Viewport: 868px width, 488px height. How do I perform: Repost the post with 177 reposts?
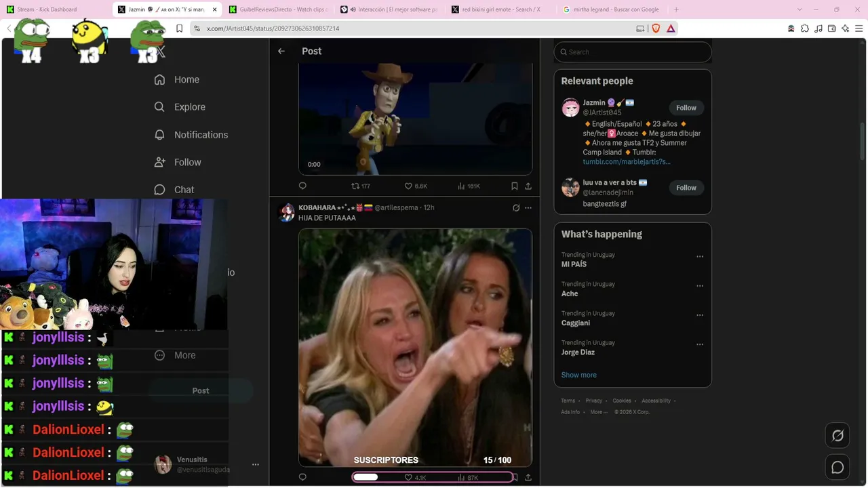pyautogui.click(x=360, y=186)
